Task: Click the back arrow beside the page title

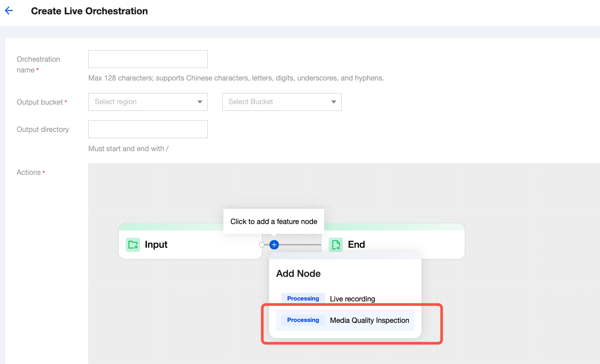Action: click(x=9, y=11)
